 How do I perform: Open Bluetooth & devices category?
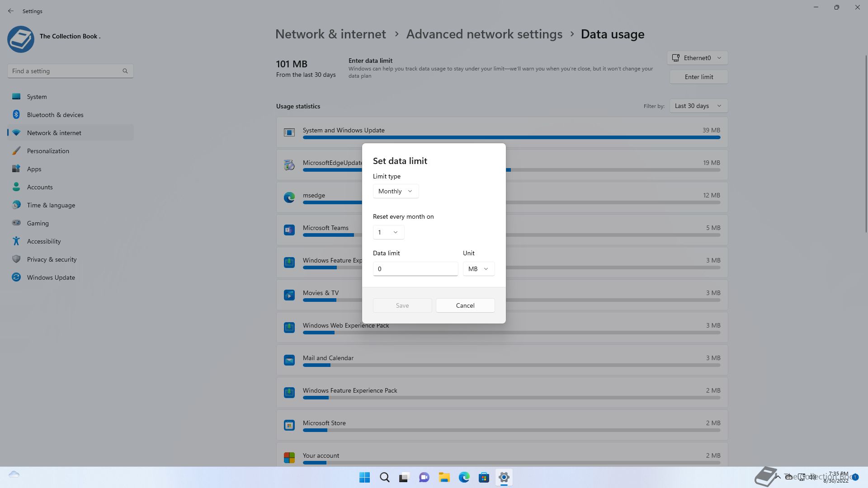coord(71,115)
